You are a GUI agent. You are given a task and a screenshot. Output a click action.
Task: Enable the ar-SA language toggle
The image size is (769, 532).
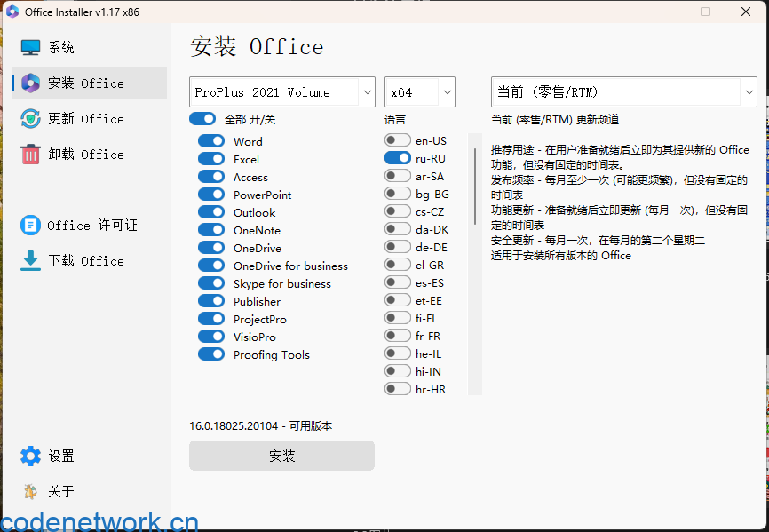pos(398,176)
